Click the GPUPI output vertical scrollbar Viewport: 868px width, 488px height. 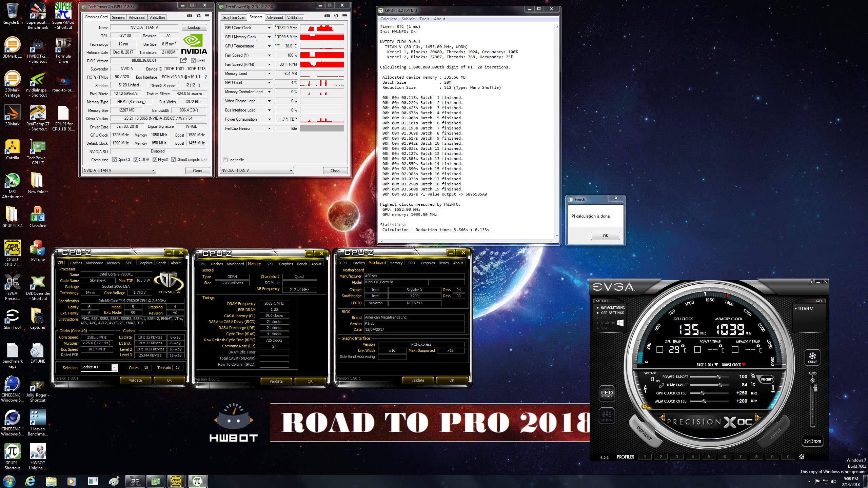tap(557, 131)
